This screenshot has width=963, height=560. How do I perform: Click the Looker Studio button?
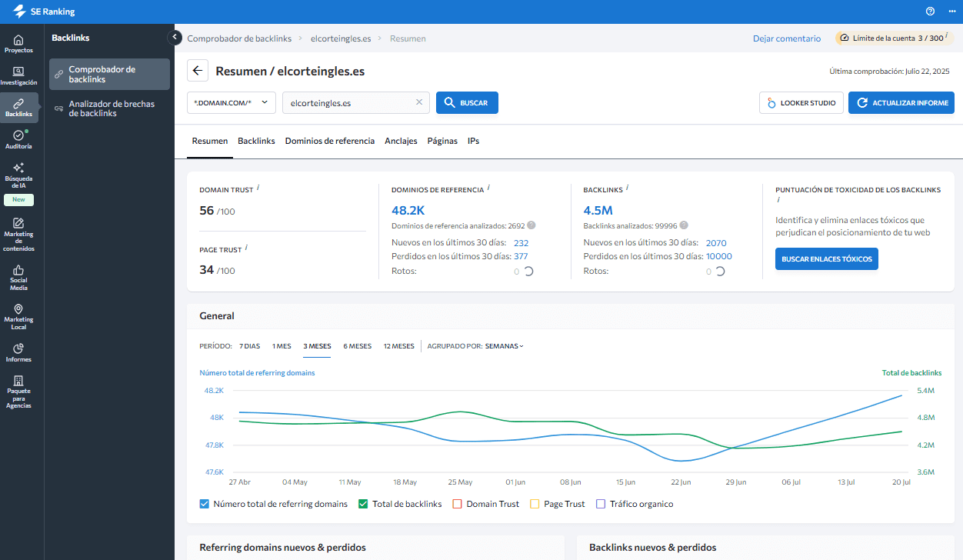click(801, 102)
